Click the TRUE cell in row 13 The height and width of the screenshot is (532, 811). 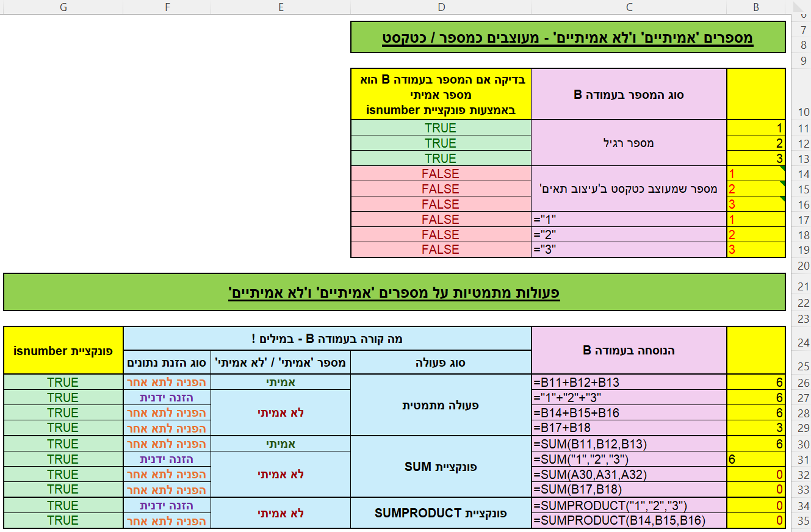tap(441, 158)
